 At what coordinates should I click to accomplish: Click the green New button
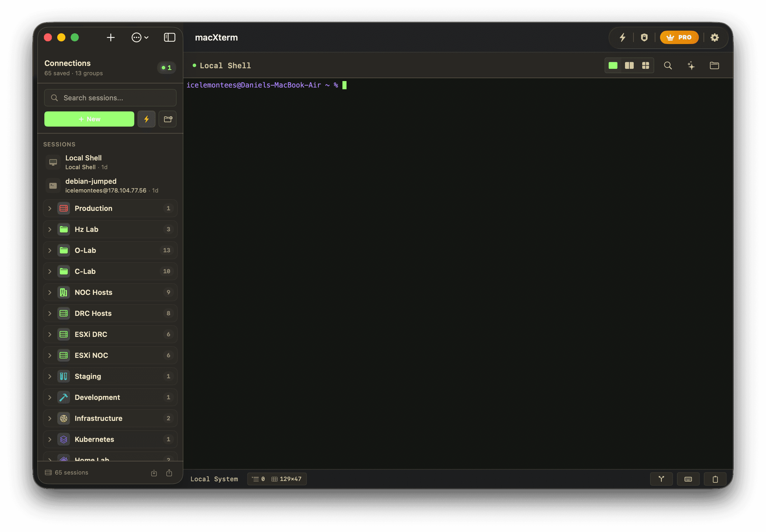pos(89,119)
